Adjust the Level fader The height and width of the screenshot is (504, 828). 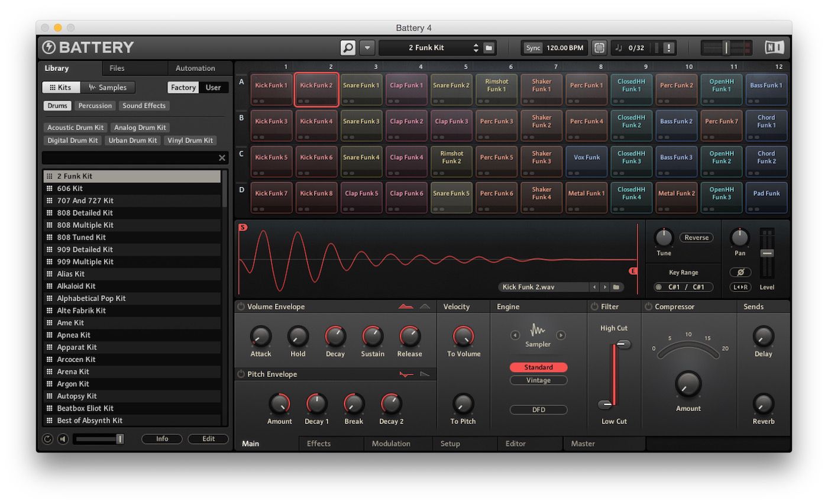[x=766, y=253]
